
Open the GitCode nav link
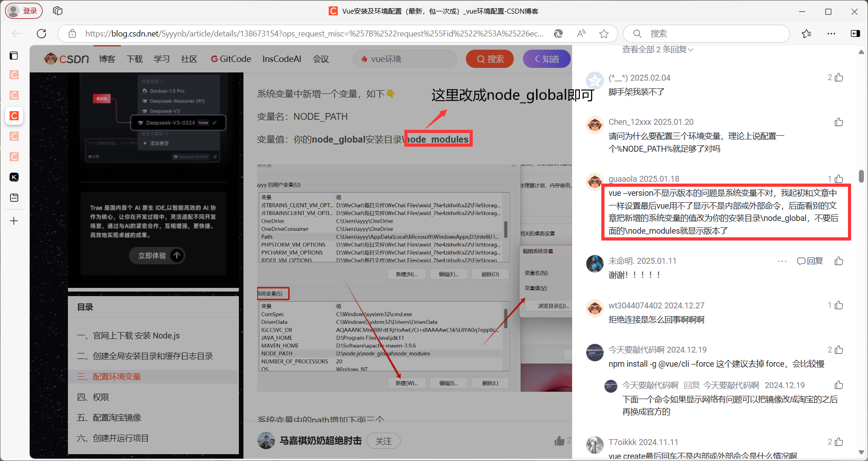point(231,59)
